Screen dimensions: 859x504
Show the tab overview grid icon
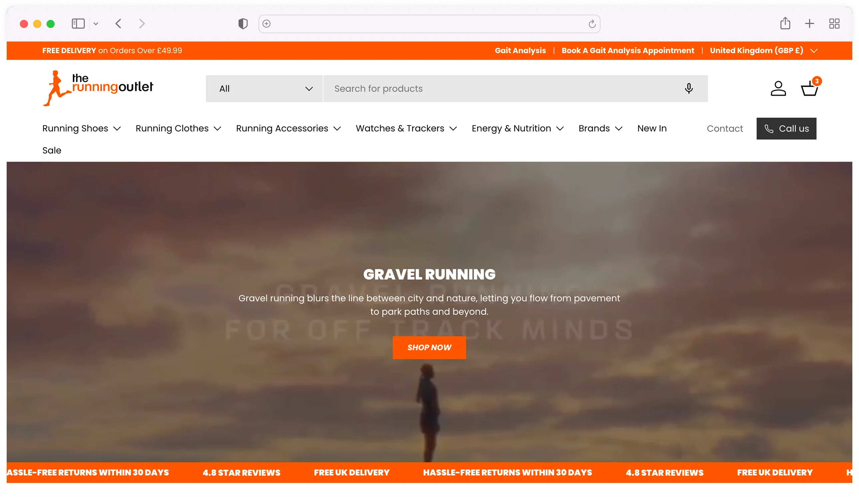pyautogui.click(x=834, y=24)
